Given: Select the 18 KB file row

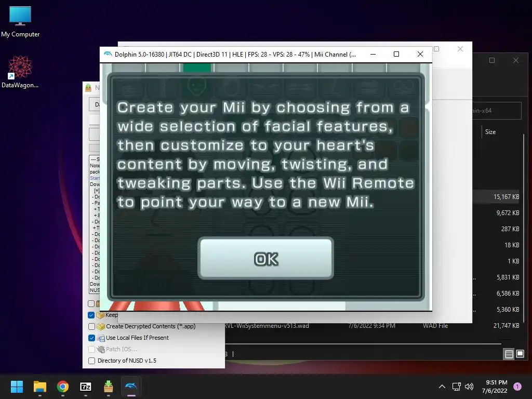Looking at the screenshot, I should coord(496,245).
